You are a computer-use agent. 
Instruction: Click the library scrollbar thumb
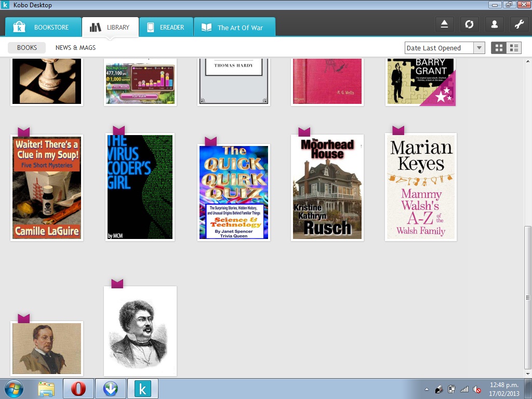coord(528,298)
